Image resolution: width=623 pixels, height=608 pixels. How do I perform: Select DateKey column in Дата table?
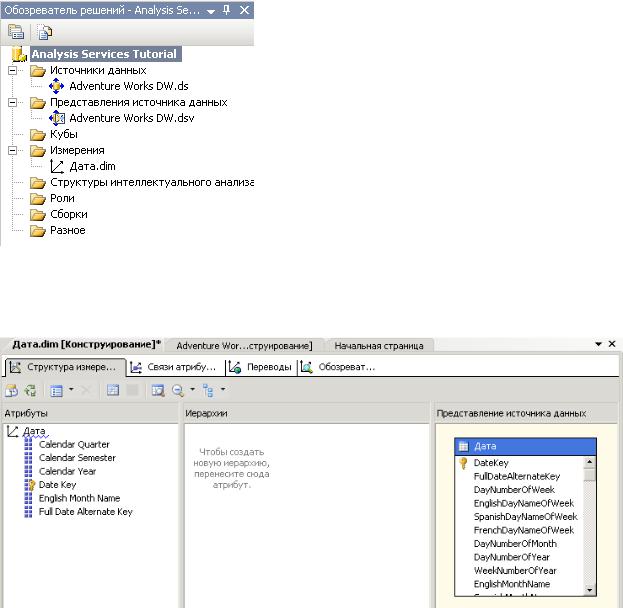click(x=491, y=463)
